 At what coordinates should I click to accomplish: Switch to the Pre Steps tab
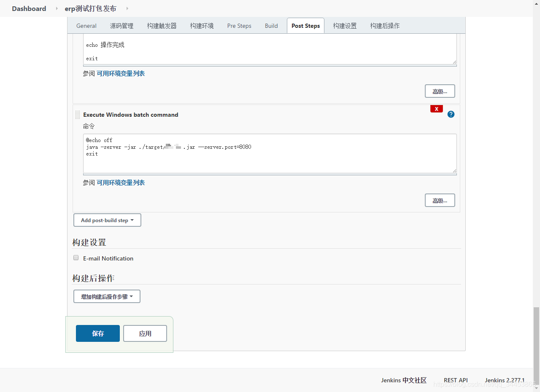[x=239, y=26]
